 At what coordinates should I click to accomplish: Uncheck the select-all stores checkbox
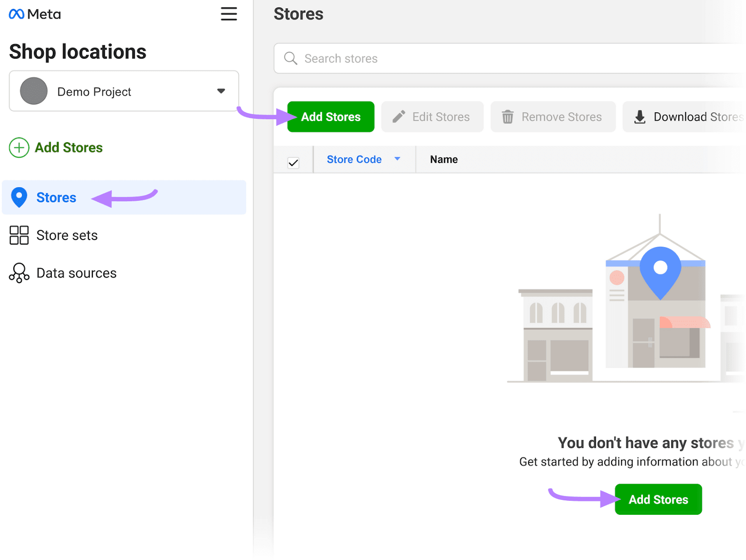point(293,163)
